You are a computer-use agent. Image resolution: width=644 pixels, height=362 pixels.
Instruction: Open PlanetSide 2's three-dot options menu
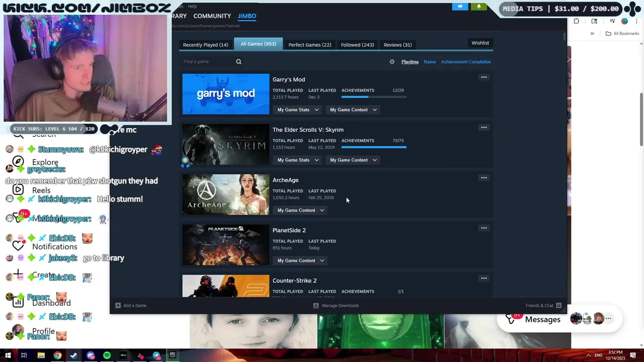(x=484, y=228)
